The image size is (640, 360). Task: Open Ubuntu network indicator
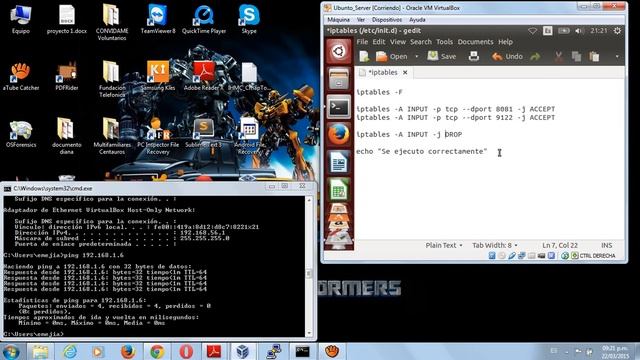(x=532, y=31)
